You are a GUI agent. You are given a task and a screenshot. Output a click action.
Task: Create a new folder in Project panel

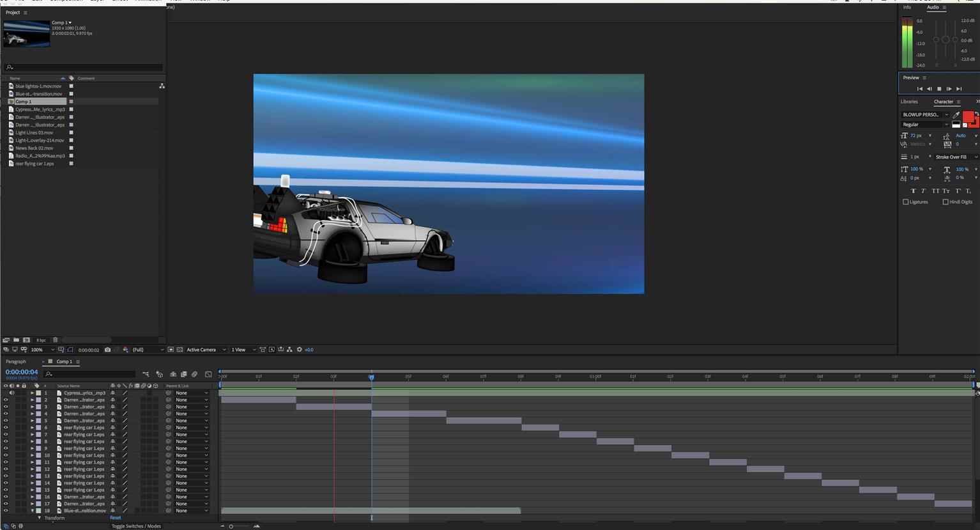click(16, 339)
